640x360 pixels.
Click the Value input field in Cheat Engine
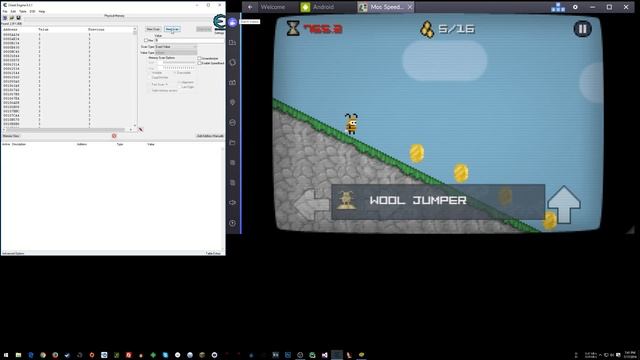pyautogui.click(x=189, y=40)
